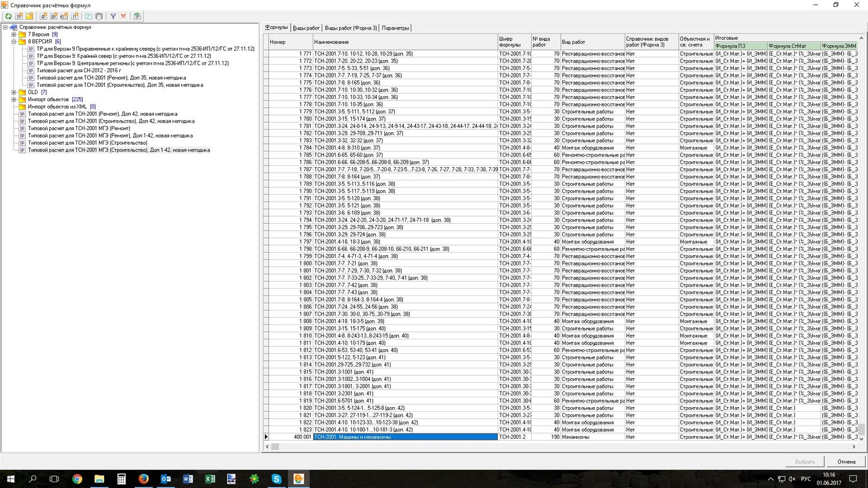
Task: Open Skype from the taskbar
Action: pyautogui.click(x=276, y=479)
